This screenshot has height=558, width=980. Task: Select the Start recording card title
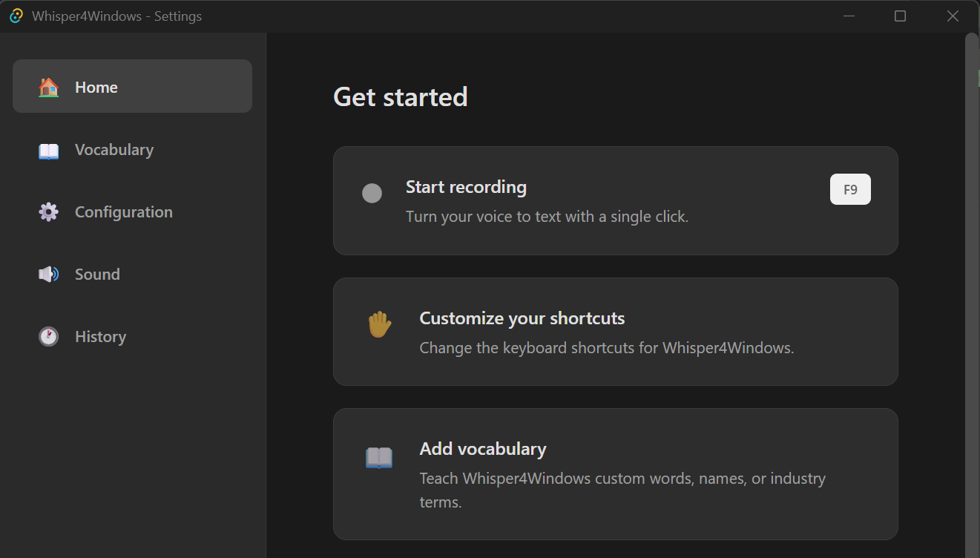pos(466,187)
